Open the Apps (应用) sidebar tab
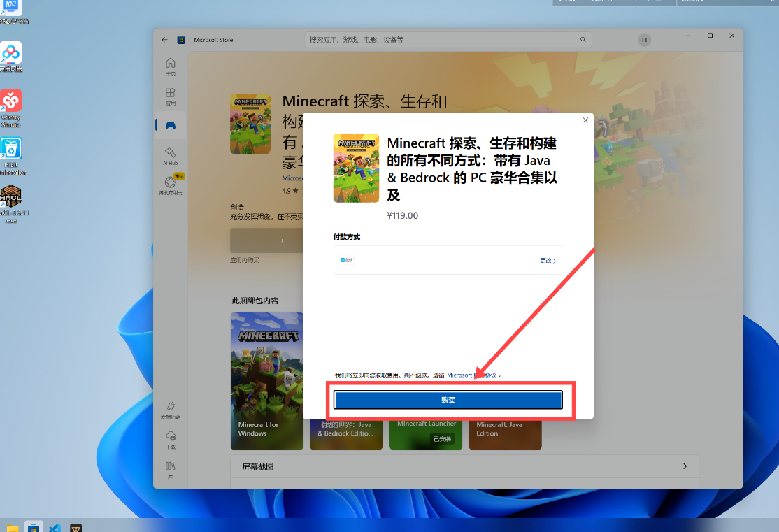This screenshot has width=779, height=532. (x=171, y=96)
